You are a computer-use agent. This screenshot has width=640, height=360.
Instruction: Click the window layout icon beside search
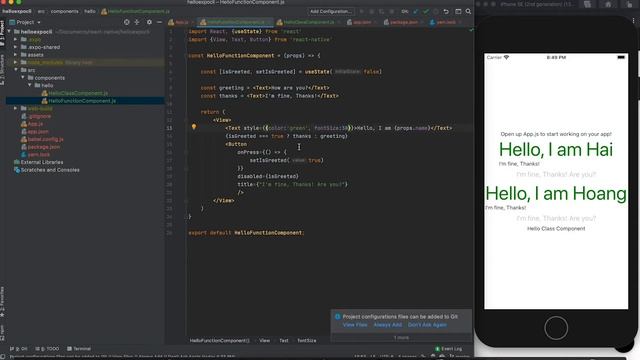(458, 11)
